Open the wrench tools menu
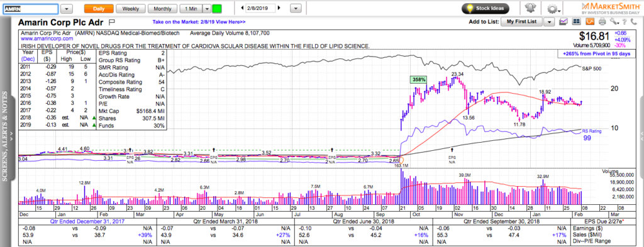Viewport: 644px width, 247px height. pyautogui.click(x=614, y=22)
